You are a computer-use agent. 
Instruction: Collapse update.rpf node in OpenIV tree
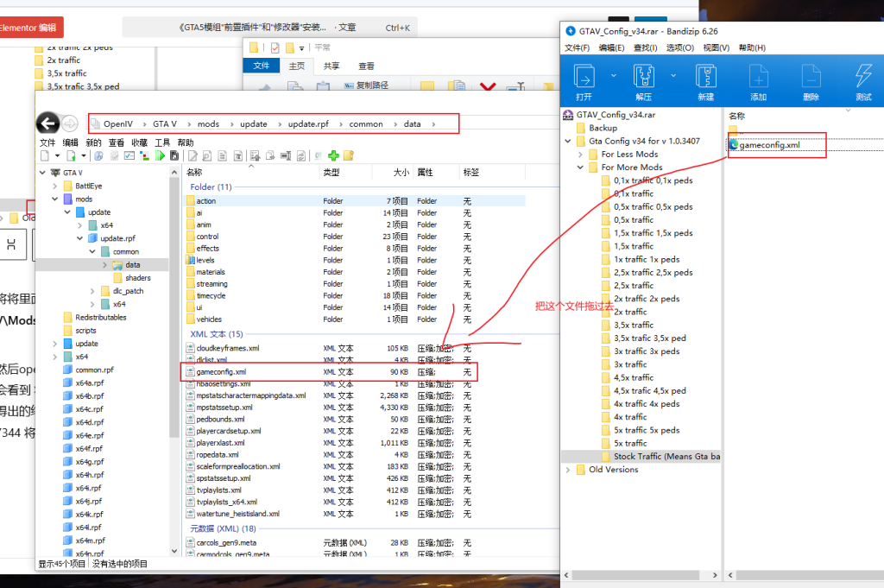(x=80, y=238)
